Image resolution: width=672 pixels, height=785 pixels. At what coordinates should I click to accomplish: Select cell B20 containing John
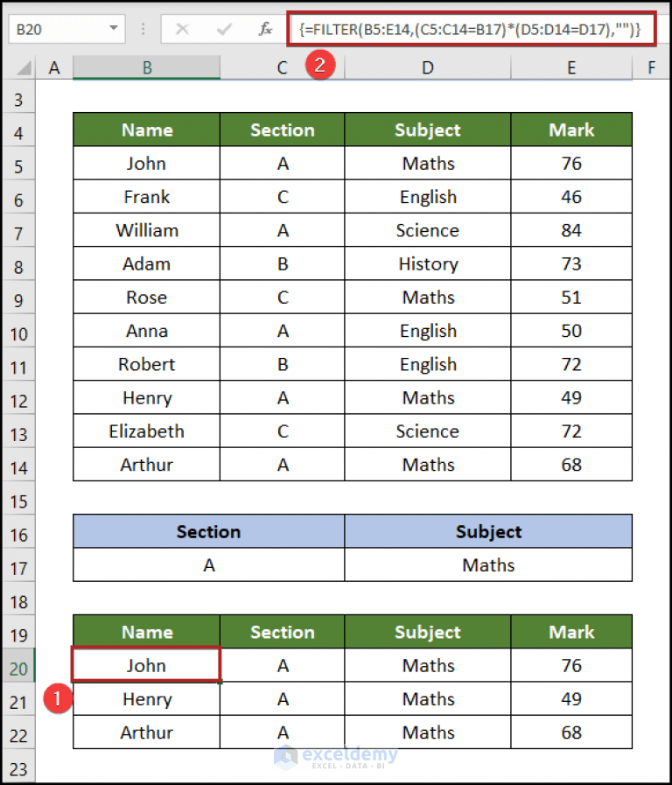point(146,665)
